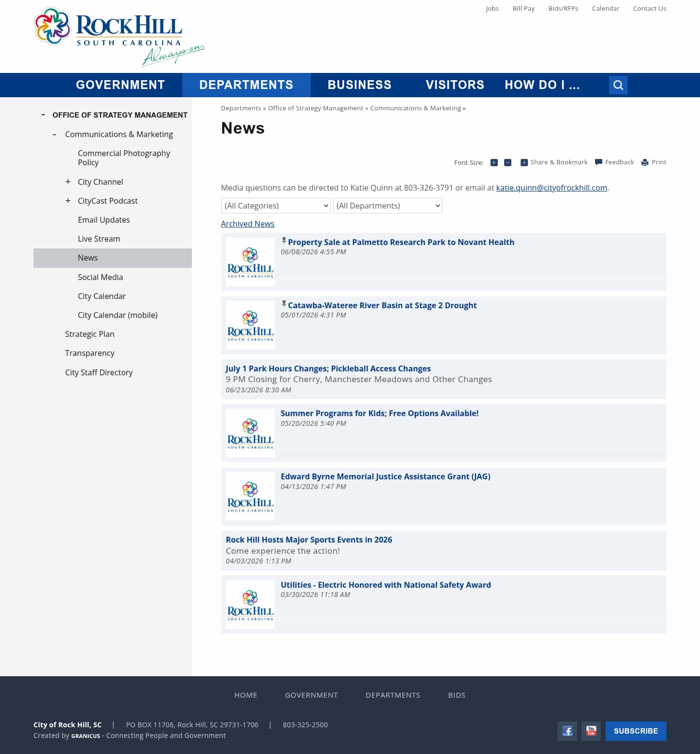This screenshot has height=754, width=700.
Task: Select the highlighted News sidebar item
Action: 113,258
